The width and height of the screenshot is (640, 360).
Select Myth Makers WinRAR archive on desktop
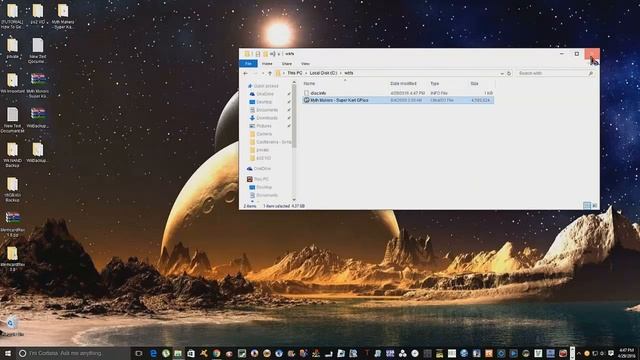38,86
